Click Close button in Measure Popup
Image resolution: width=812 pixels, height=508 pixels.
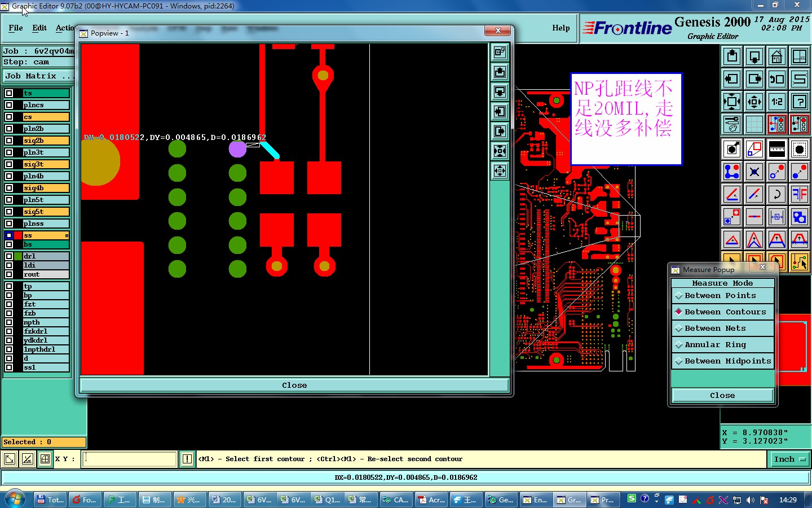coord(722,395)
